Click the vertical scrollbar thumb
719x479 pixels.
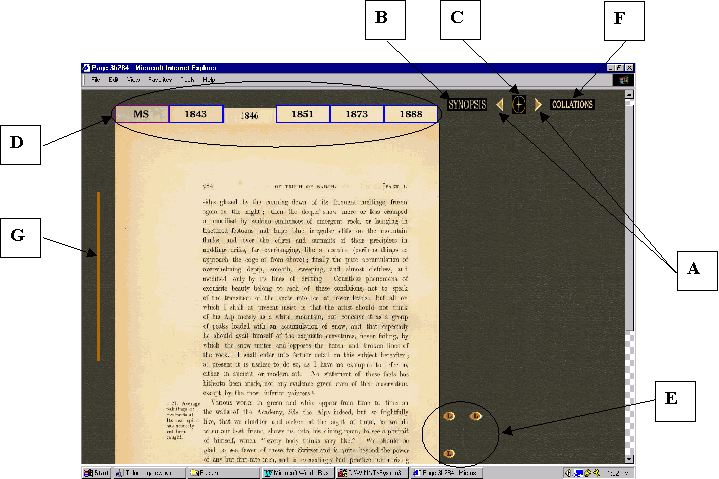629,216
